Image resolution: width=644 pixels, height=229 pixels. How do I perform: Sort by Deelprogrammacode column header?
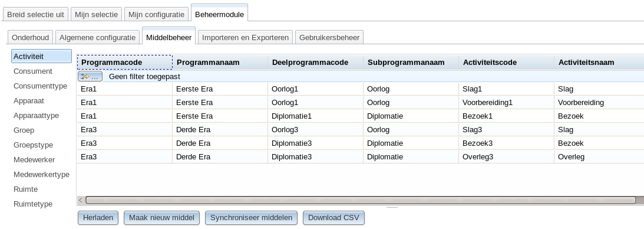tap(316, 63)
